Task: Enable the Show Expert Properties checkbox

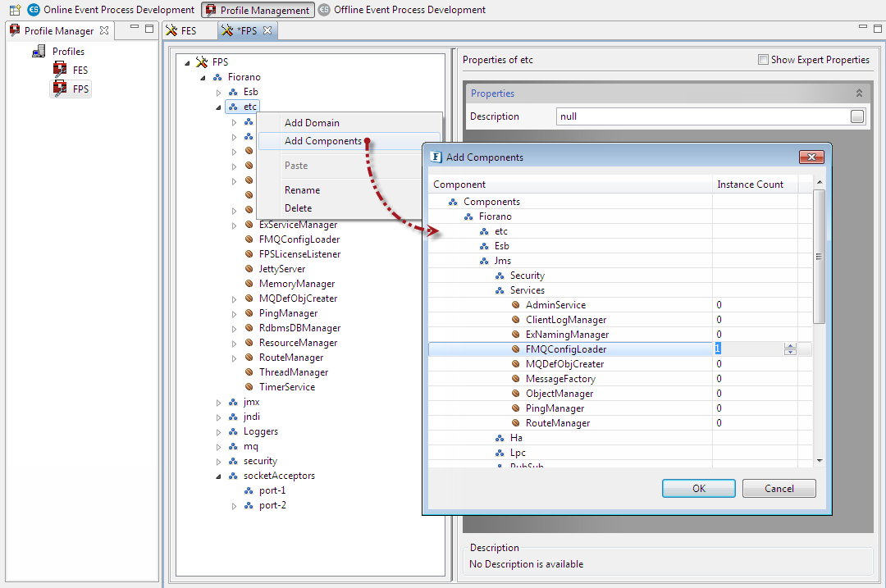Action: point(764,60)
